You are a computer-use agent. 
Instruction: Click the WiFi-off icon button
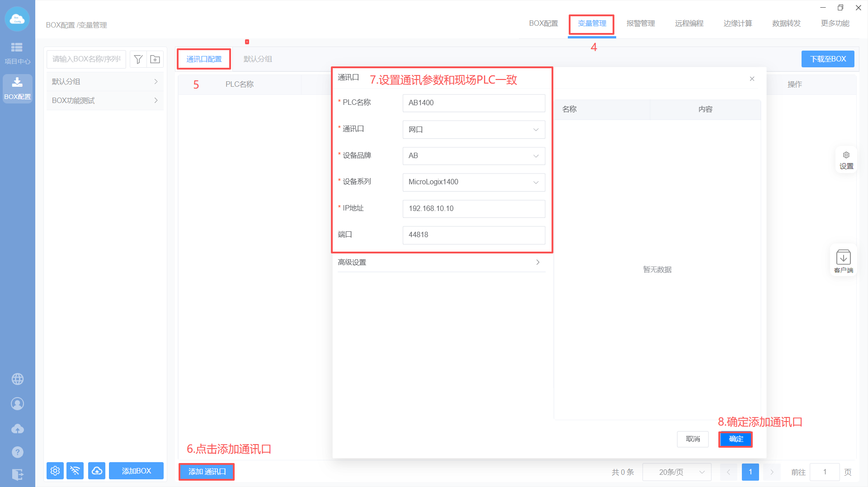75,471
